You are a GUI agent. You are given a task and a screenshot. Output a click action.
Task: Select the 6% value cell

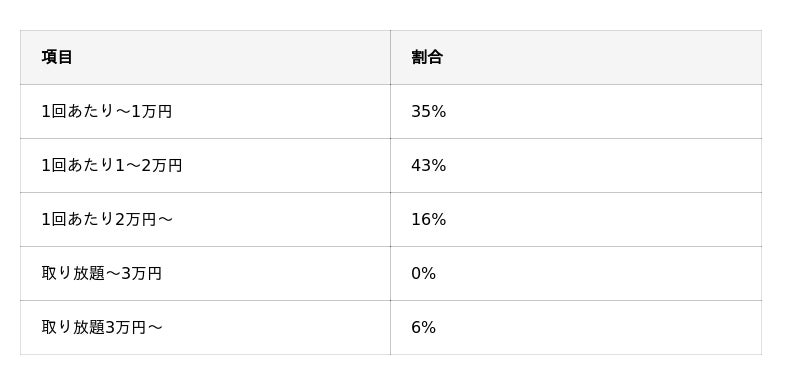click(x=576, y=327)
